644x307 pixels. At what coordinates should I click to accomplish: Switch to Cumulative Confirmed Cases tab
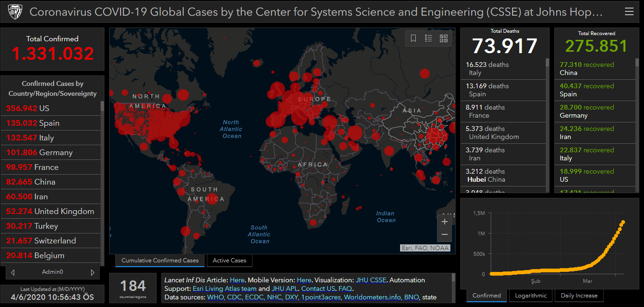[160, 260]
